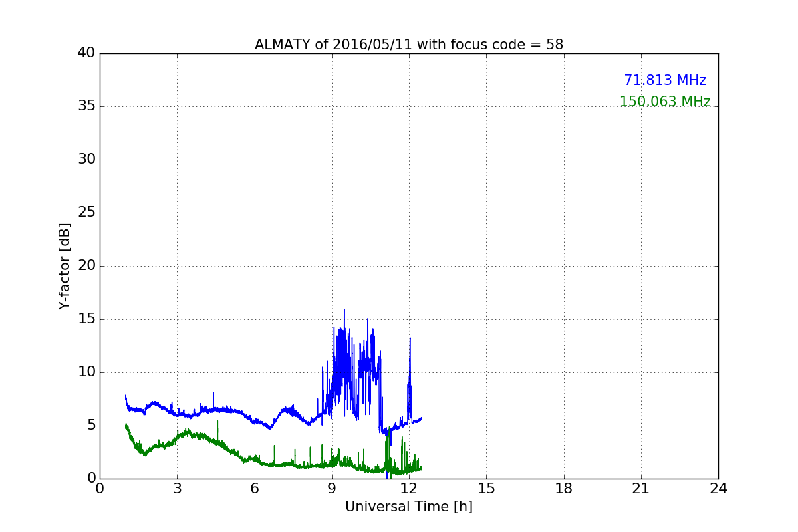Click y-axis tick label 20
The height and width of the screenshot is (532, 798).
(x=86, y=266)
